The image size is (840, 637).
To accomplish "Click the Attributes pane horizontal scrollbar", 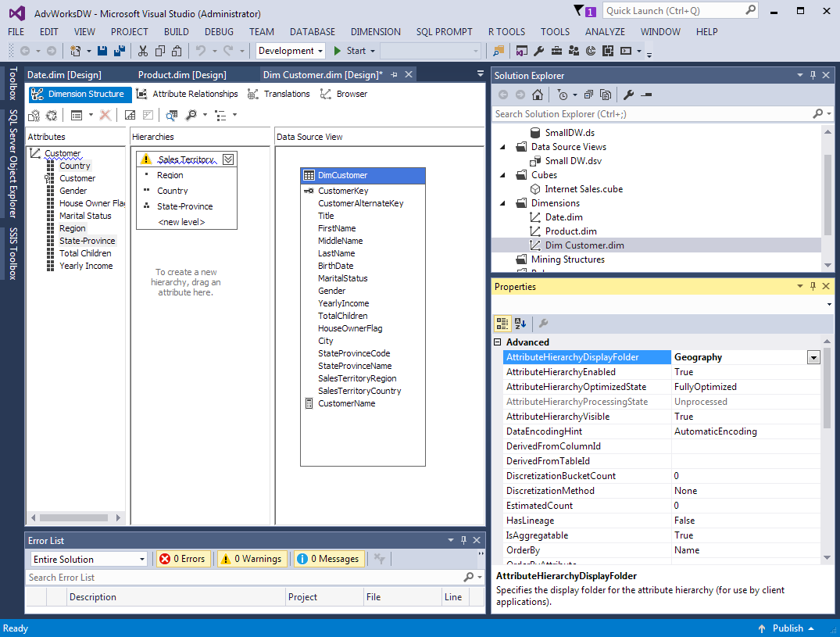I will pos(73,517).
